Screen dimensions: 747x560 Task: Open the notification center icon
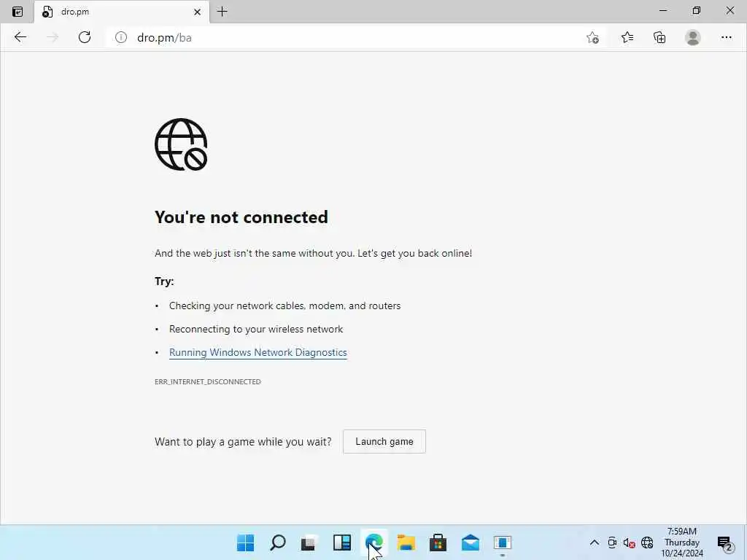coord(724,542)
